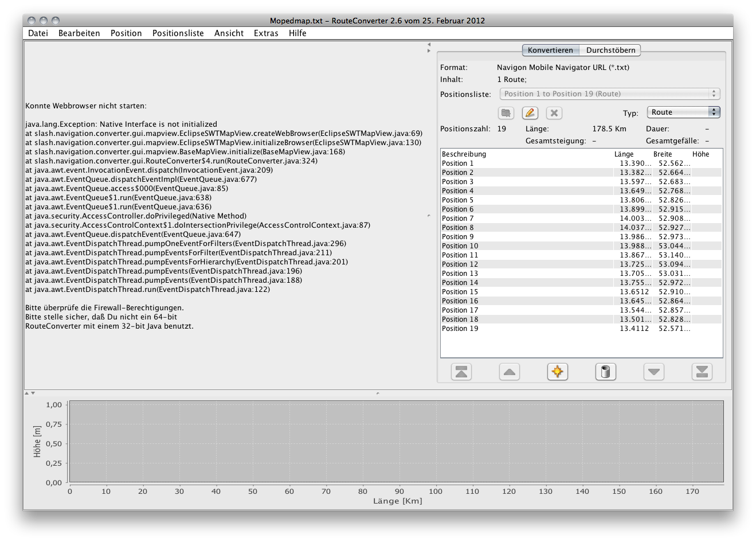Click the add position list icon

click(506, 113)
